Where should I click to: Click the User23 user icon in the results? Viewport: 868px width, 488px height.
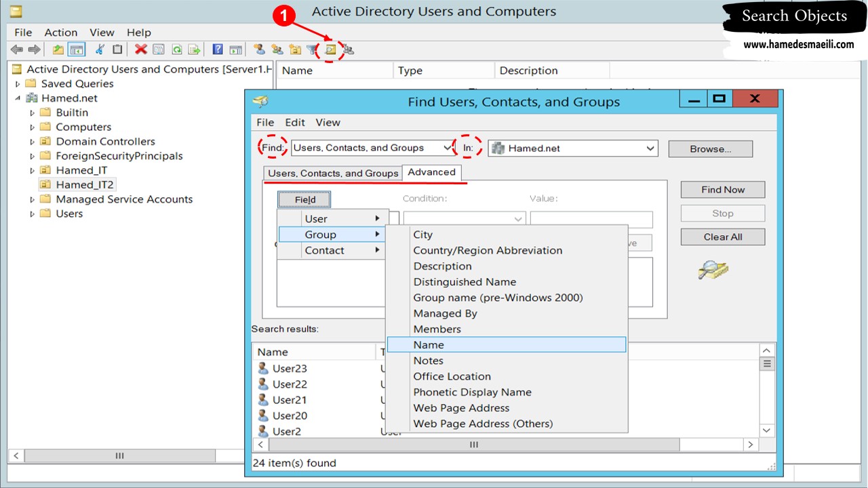pos(263,368)
